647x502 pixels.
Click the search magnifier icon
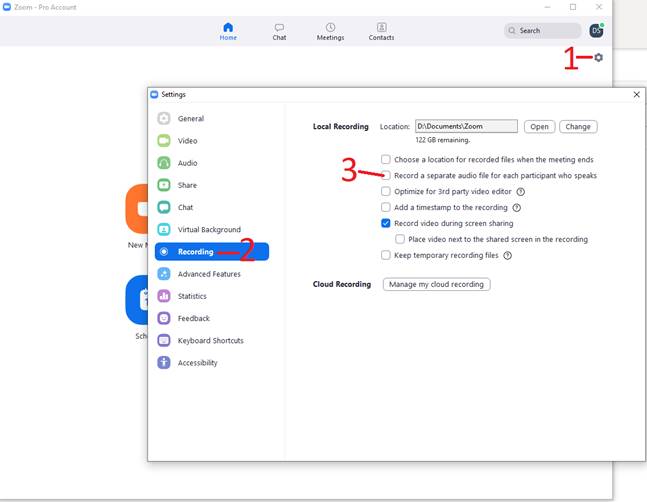click(x=512, y=31)
